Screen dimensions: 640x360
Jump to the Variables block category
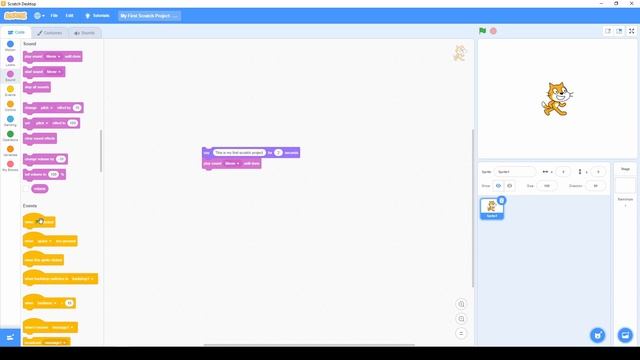point(10,151)
